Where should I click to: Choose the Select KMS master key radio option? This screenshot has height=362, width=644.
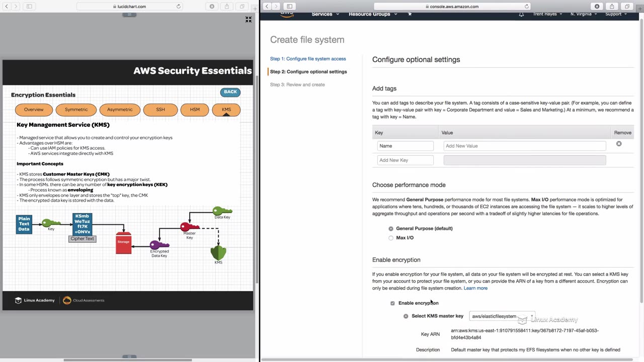click(x=406, y=316)
